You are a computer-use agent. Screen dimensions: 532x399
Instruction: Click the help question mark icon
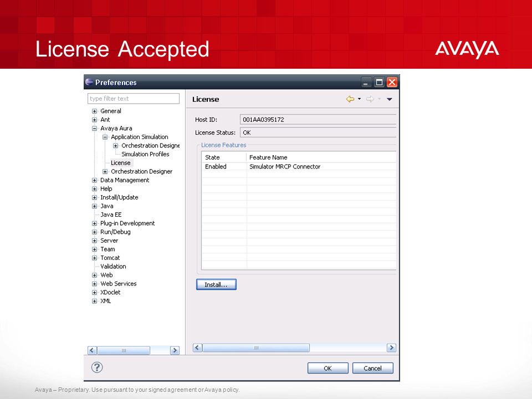tap(97, 367)
